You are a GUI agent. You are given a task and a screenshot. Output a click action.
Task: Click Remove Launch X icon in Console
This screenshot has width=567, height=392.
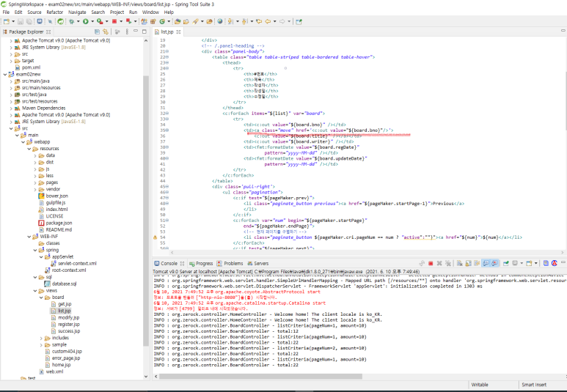tap(439, 263)
